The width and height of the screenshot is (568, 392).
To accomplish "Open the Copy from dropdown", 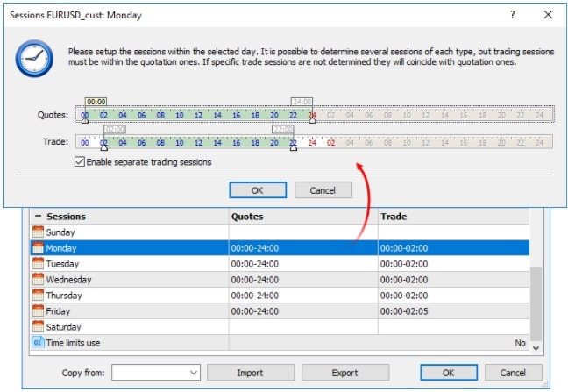I will click(156, 373).
